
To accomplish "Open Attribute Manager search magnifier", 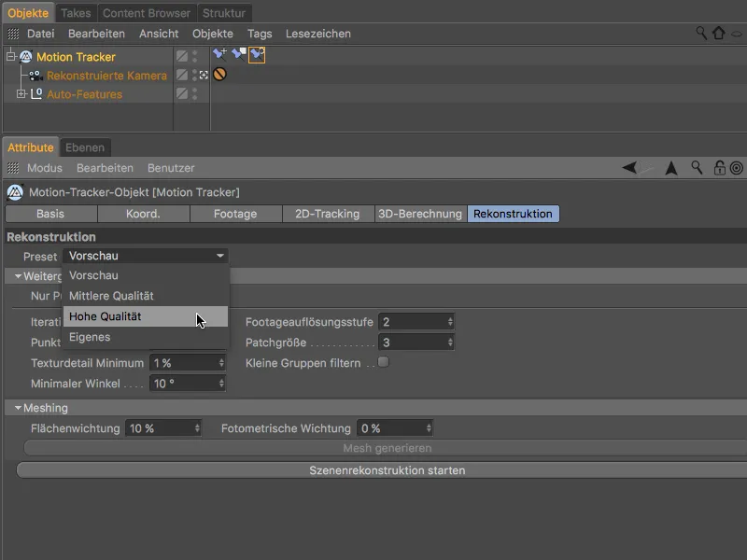I will (x=697, y=168).
